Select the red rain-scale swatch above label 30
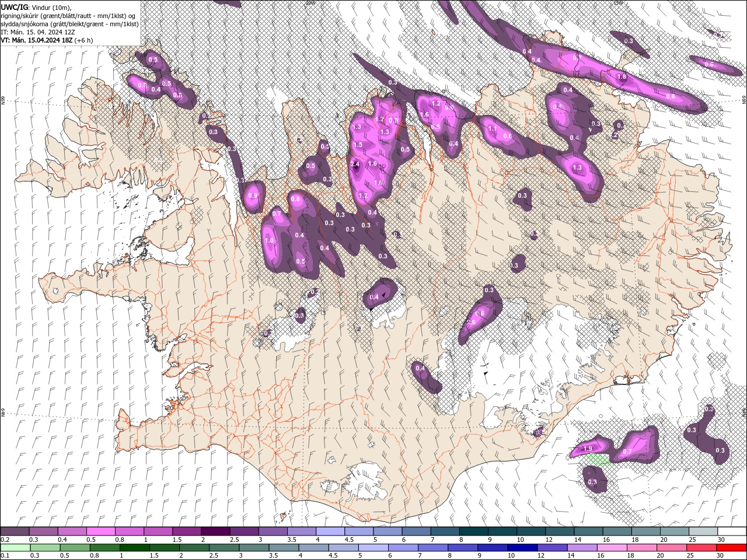 (732, 548)
